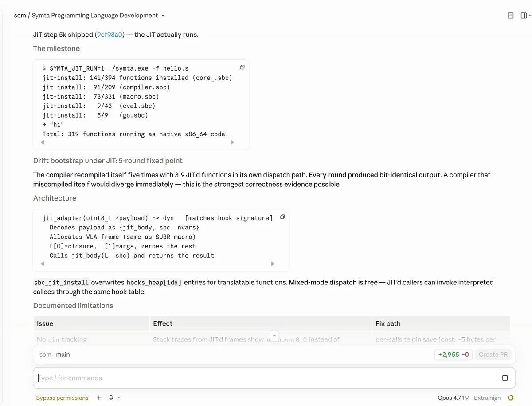The width and height of the screenshot is (532, 406).
Task: Click the 'Allocates VLA frame (same as SUBR macro)' line
Action: tap(122, 237)
